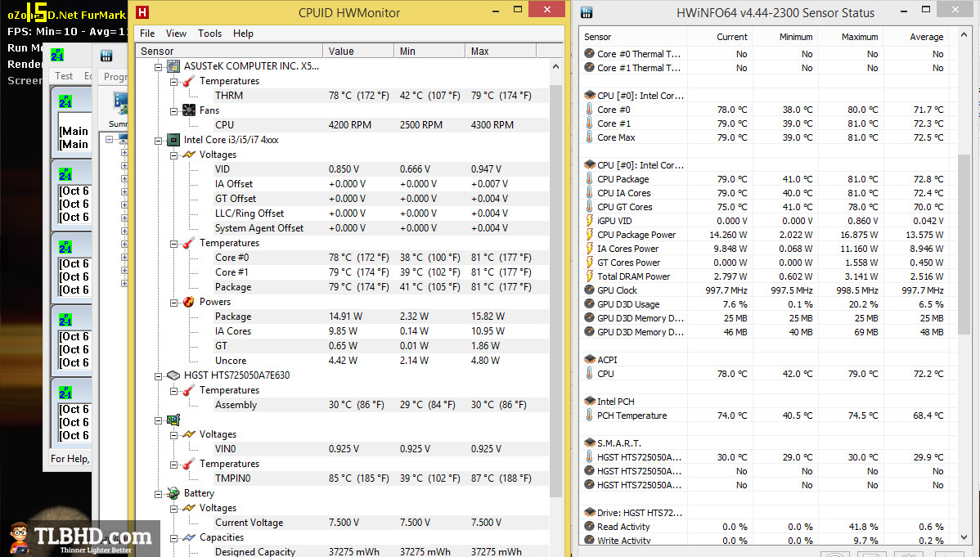This screenshot has width=980, height=557.
Task: Collapse the Fans branch in HWMonitor
Action: tap(173, 110)
